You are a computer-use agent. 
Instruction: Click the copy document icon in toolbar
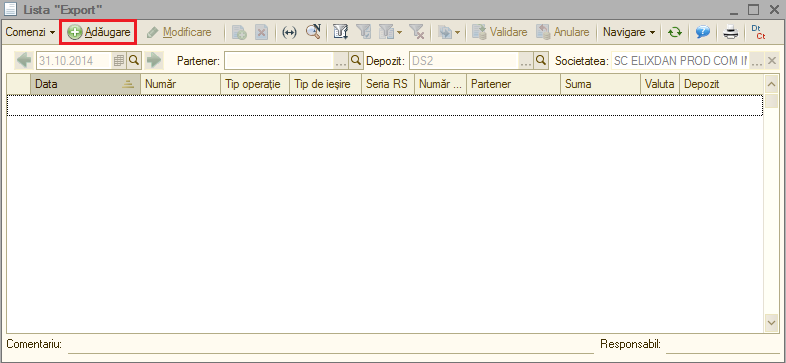click(x=239, y=33)
